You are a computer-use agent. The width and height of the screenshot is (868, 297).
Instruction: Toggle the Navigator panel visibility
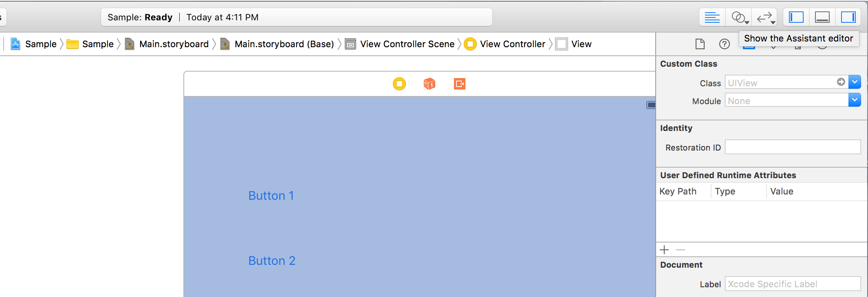[796, 17]
